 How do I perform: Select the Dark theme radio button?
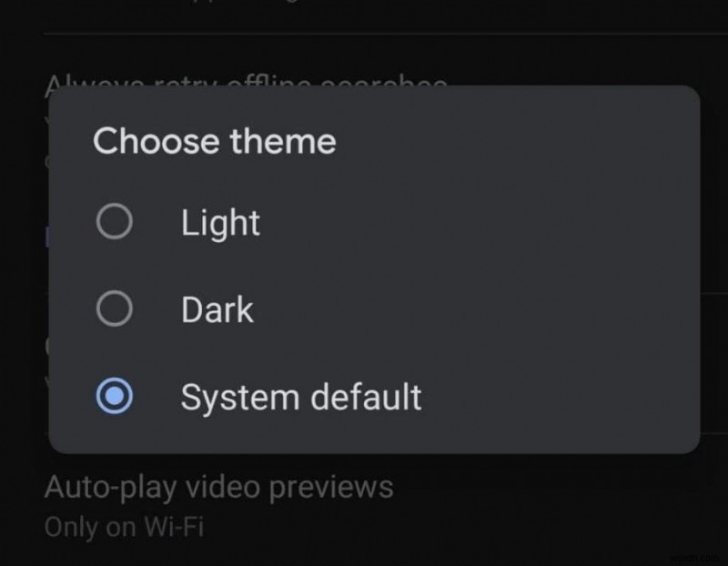pos(114,308)
